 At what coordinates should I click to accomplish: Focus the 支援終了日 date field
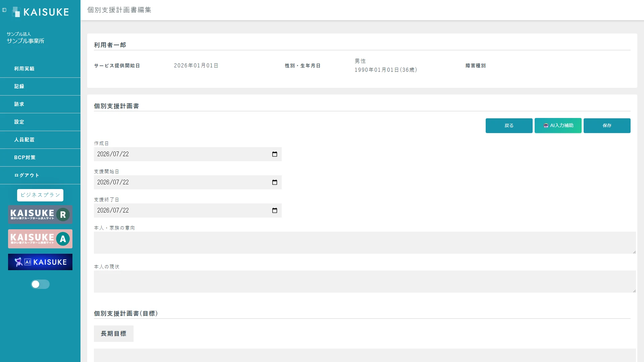188,210
